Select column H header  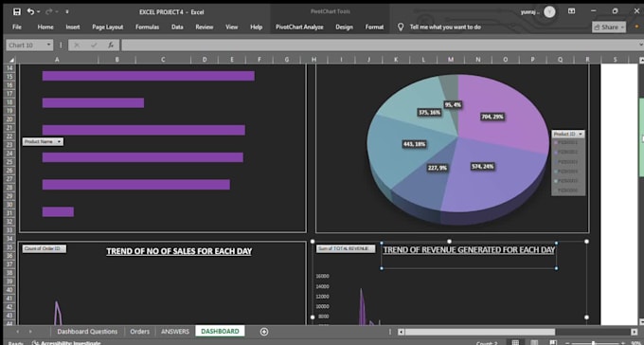click(313, 60)
